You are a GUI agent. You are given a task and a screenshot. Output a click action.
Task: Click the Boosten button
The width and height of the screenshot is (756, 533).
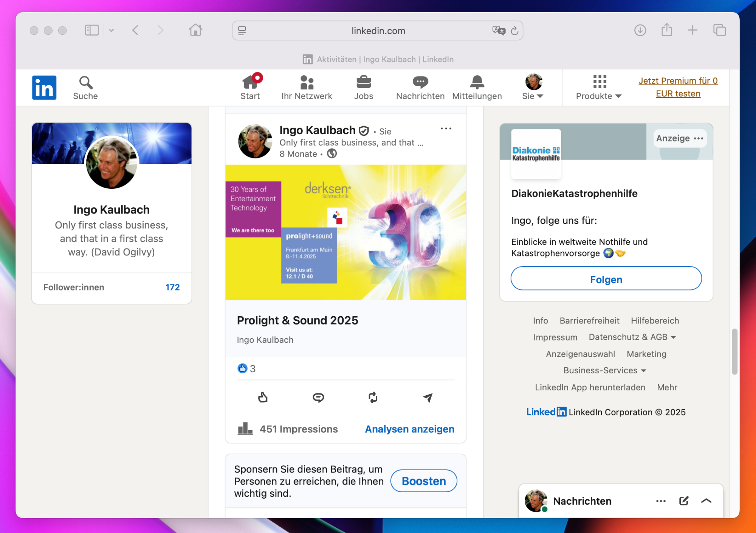click(x=423, y=481)
